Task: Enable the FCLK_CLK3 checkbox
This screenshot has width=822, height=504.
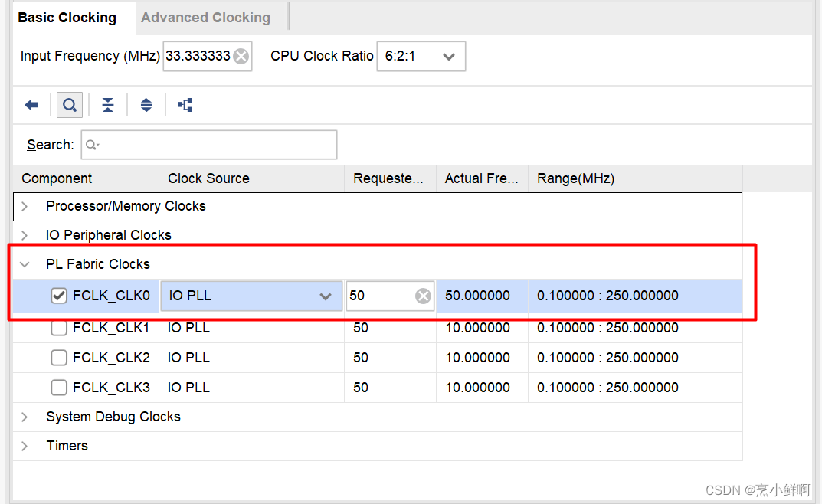Action: click(x=59, y=388)
